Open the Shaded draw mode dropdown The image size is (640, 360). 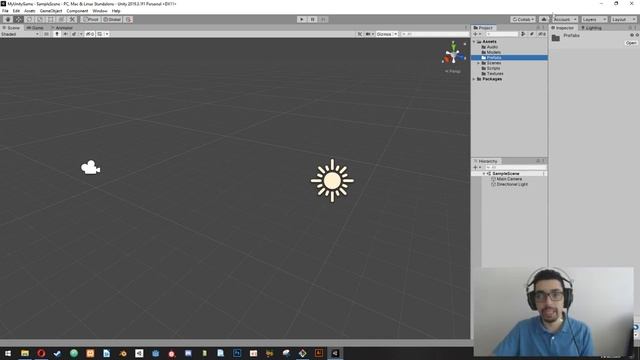[20, 34]
